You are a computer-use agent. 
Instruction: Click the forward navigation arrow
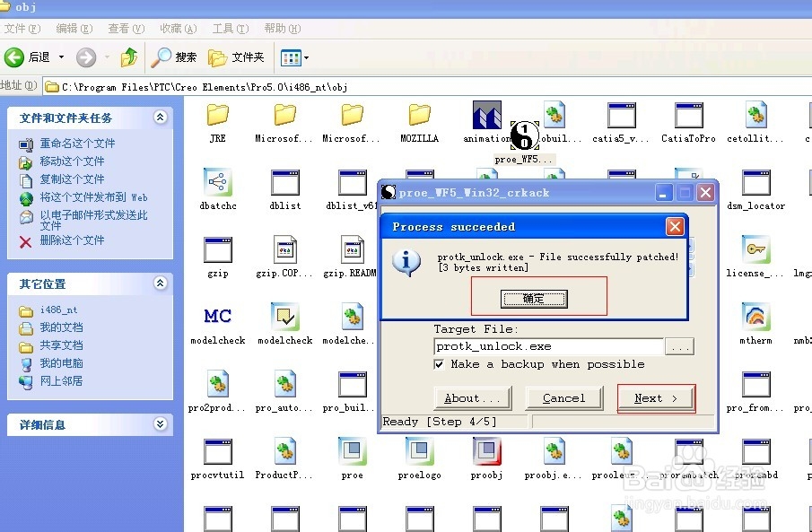pyautogui.click(x=86, y=57)
